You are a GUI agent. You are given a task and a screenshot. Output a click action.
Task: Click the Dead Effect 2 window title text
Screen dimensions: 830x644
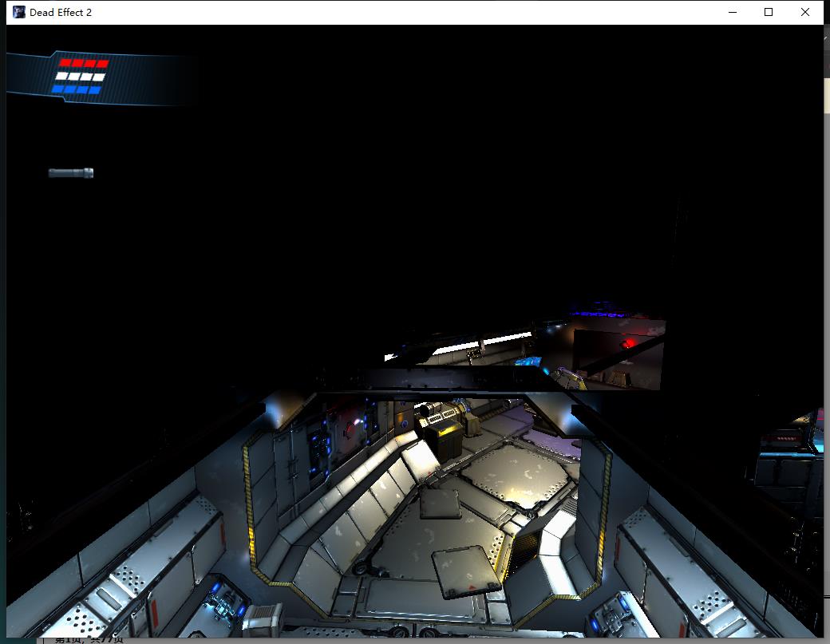click(x=61, y=12)
